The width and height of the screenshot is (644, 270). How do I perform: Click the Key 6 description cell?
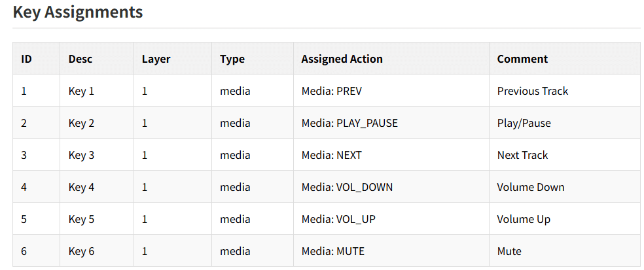pyautogui.click(x=97, y=250)
